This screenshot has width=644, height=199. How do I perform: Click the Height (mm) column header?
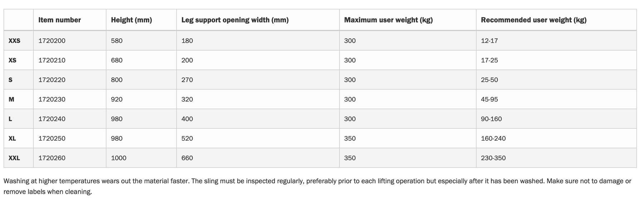[x=131, y=20]
